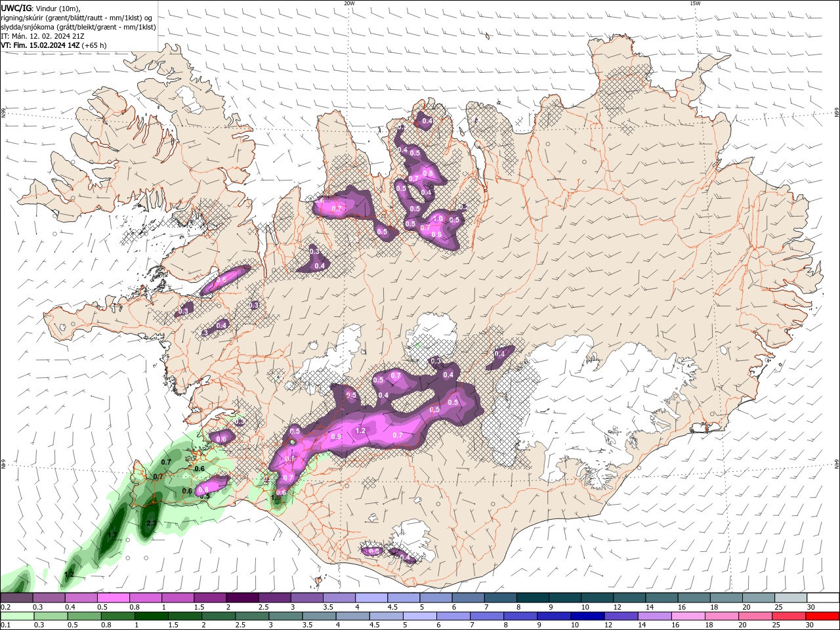Viewport: 840px width, 630px height.
Task: Pick the pure red 30 swatch in lower scale
Action: point(822,616)
